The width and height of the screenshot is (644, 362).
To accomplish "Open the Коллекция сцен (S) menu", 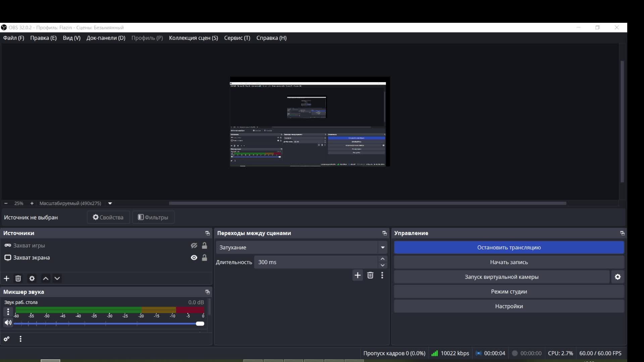I will [193, 38].
